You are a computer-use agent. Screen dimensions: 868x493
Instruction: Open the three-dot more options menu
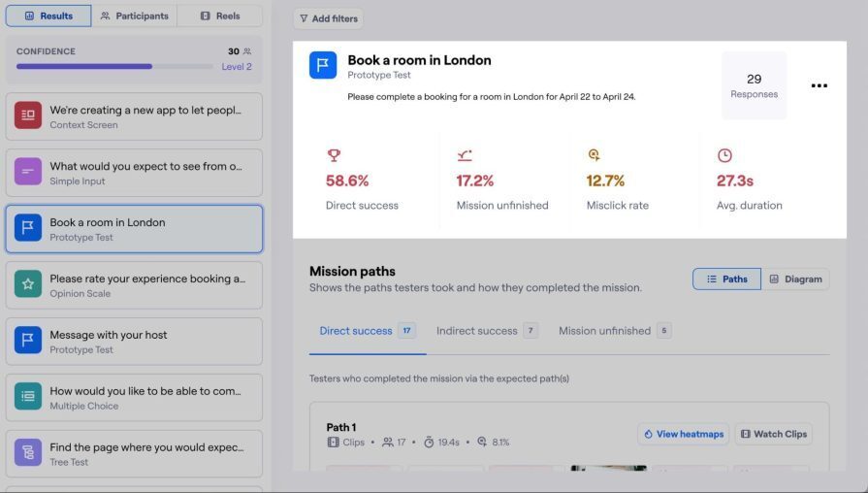point(820,86)
